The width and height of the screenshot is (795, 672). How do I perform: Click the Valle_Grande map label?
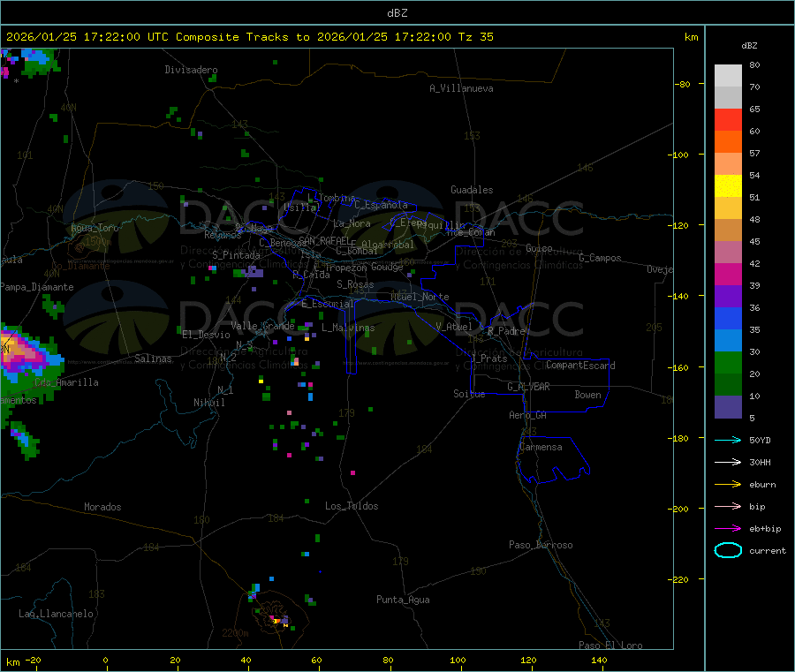(x=262, y=326)
